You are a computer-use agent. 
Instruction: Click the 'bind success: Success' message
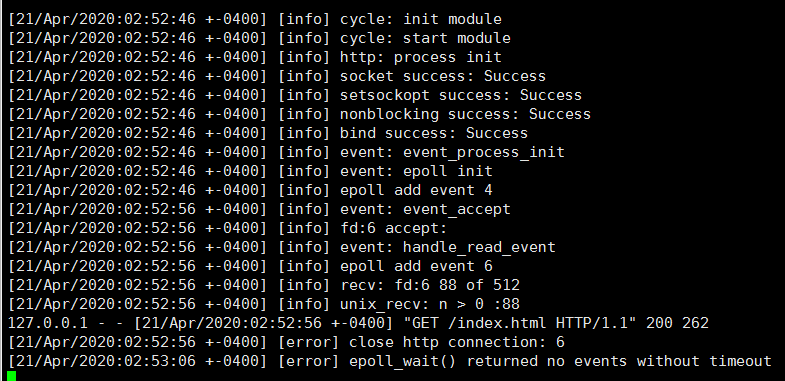pos(434,133)
